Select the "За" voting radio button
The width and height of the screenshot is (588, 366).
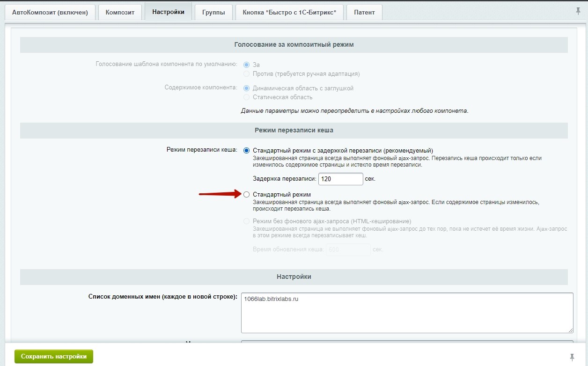pyautogui.click(x=247, y=65)
